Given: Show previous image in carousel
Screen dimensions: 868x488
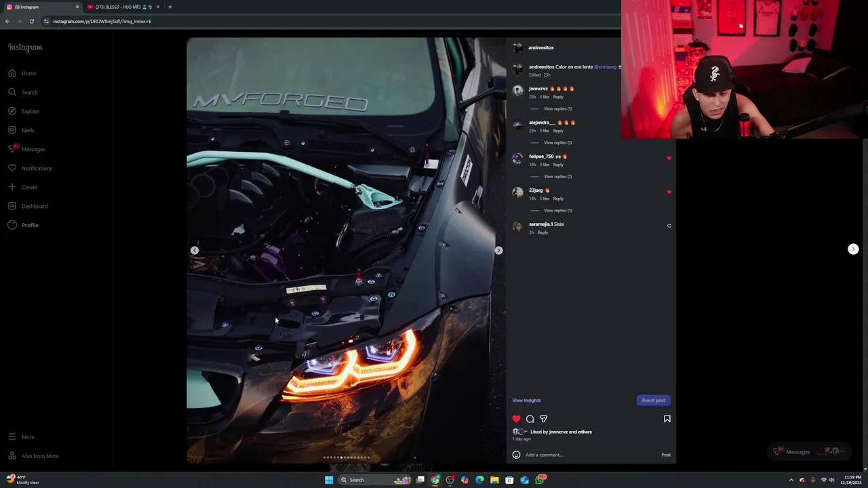Looking at the screenshot, I should coord(195,250).
